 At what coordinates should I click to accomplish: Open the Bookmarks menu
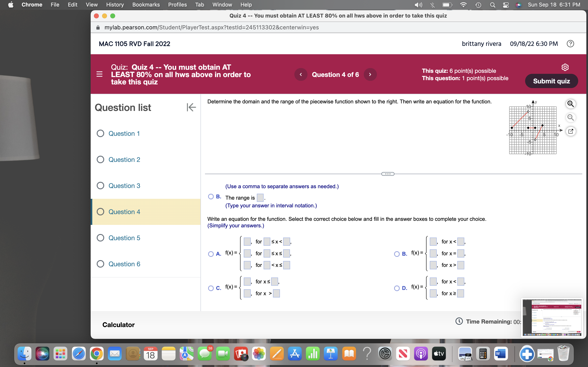coord(146,5)
